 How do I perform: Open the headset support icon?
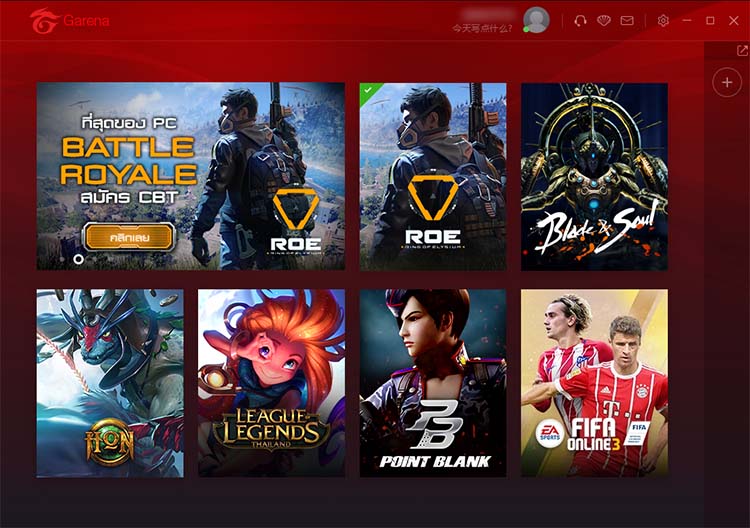click(x=580, y=21)
